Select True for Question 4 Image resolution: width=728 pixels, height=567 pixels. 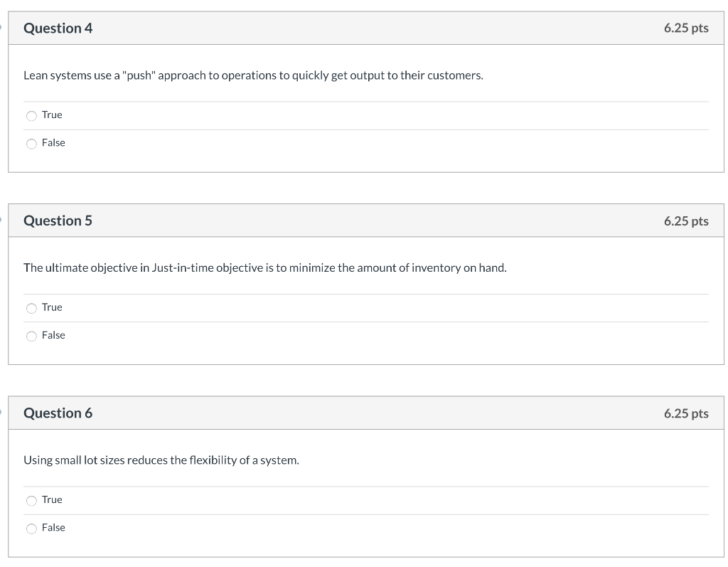pyautogui.click(x=31, y=115)
